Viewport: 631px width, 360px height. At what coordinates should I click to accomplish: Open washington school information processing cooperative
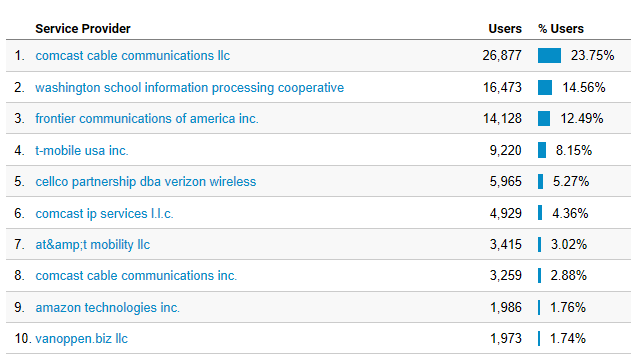coord(190,88)
